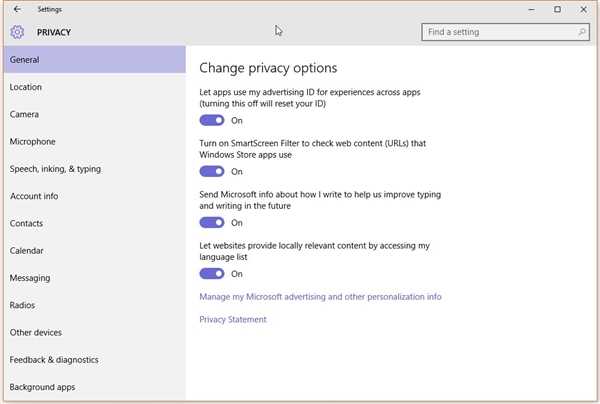Open Manage my Microsoft advertising link

click(320, 297)
